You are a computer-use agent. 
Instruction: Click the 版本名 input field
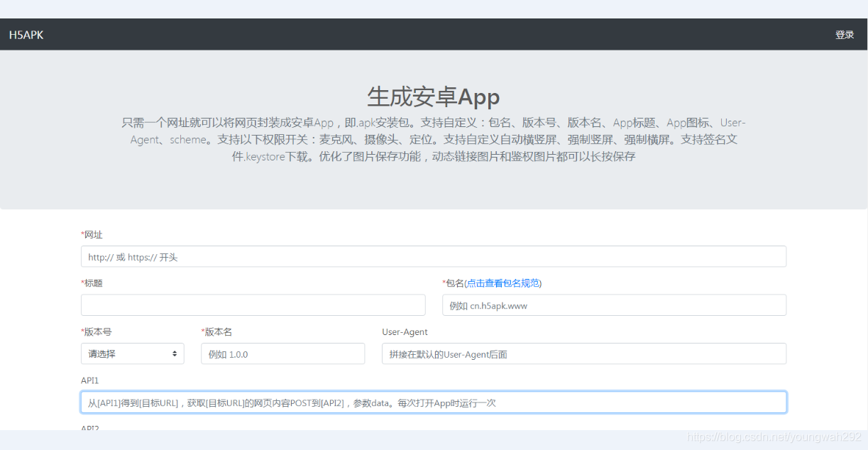(x=283, y=353)
